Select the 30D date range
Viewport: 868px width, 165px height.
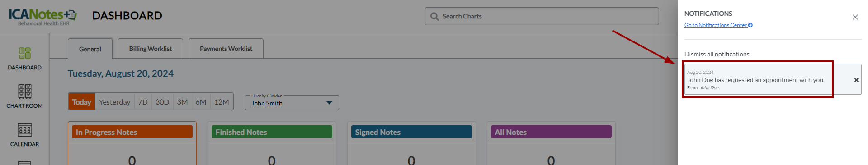click(x=162, y=102)
